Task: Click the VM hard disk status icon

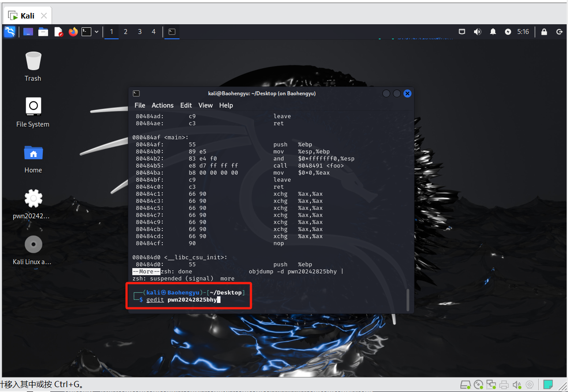Action: point(465,385)
